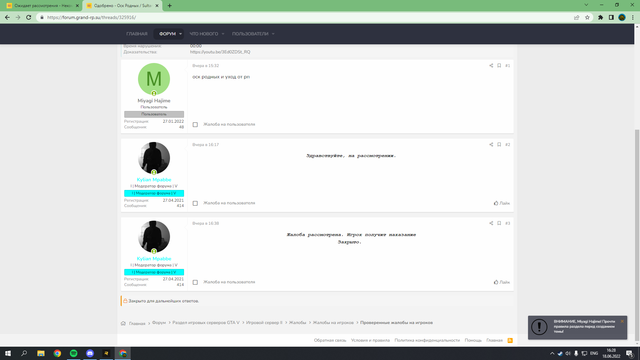Open post number #2 permalink
Viewport: 640px width, 360px height.
(507, 144)
